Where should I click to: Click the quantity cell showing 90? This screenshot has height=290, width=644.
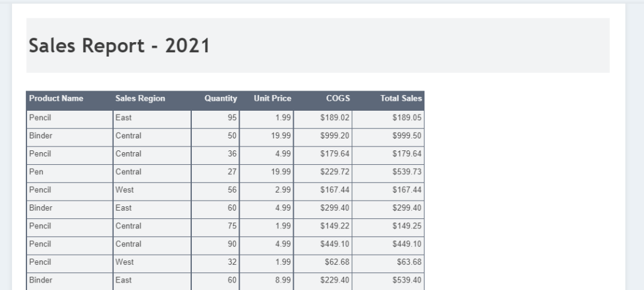[232, 244]
